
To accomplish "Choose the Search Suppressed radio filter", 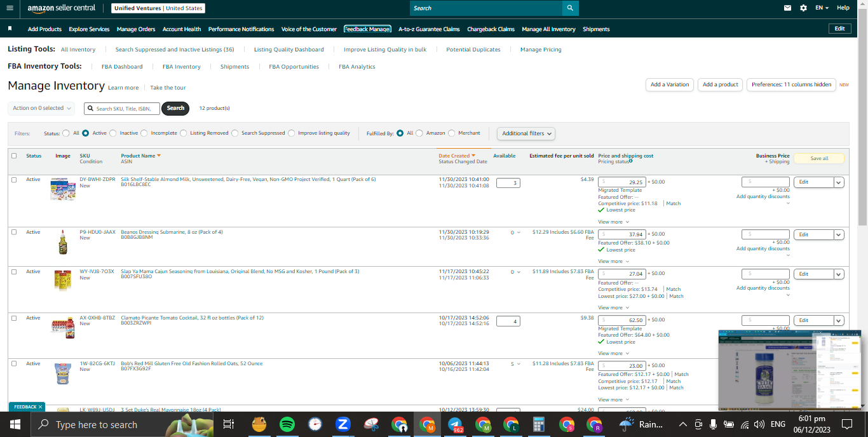I will (235, 133).
